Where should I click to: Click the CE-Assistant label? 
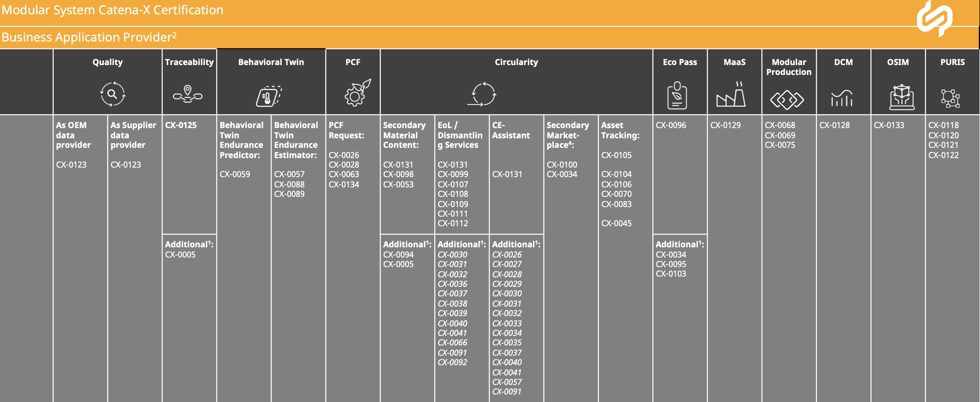point(511,130)
